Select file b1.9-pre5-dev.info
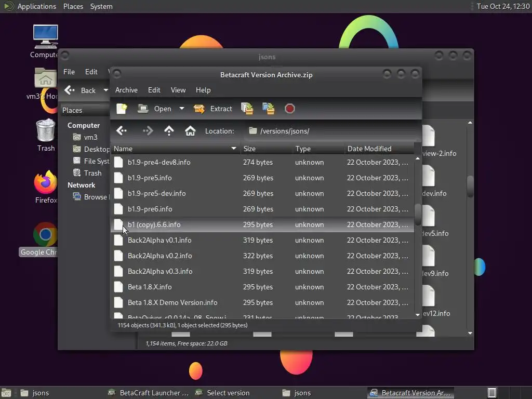The width and height of the screenshot is (532, 399). (x=262, y=193)
